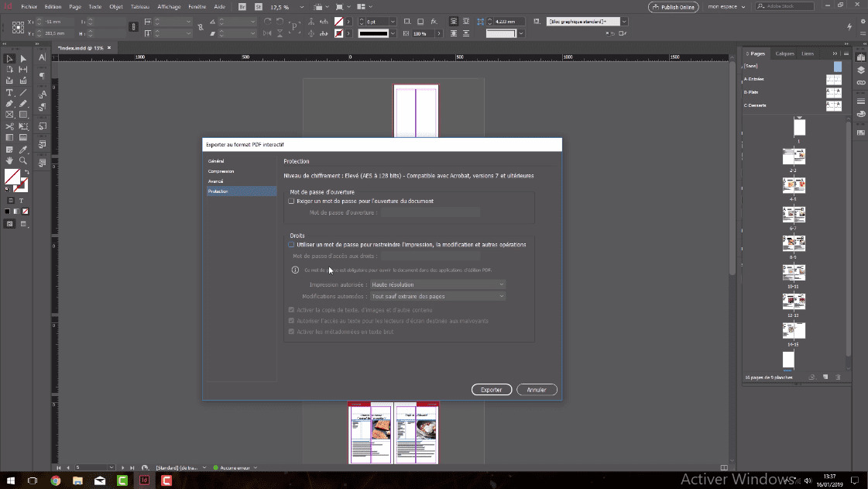Click the Exporter button
This screenshot has height=489, width=868.
coord(492,390)
